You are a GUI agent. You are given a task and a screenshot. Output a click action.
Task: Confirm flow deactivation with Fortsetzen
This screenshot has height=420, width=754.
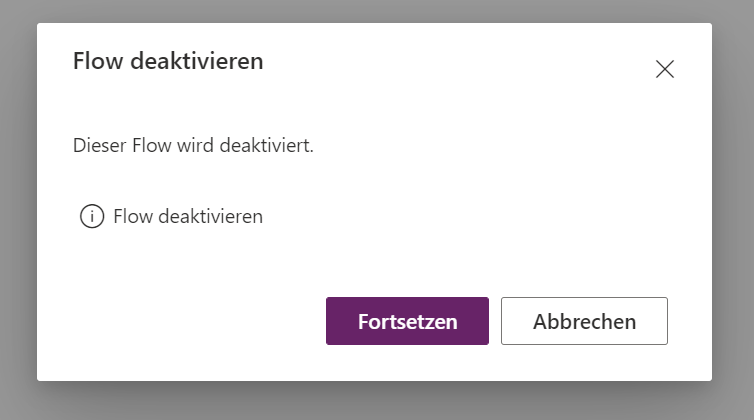click(x=407, y=321)
